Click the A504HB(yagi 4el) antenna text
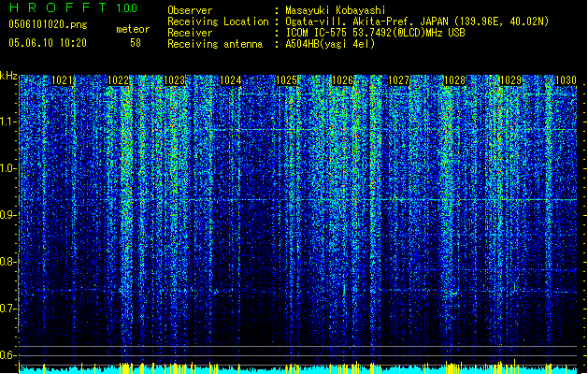 (x=330, y=44)
